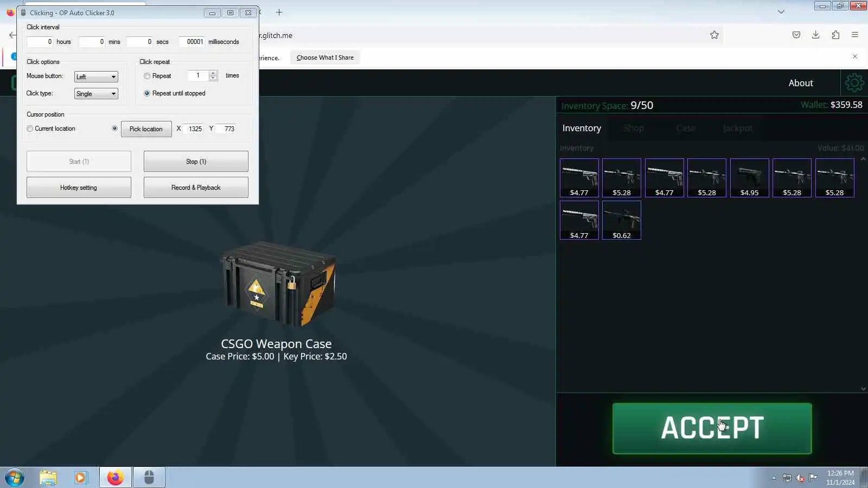Select the Current location radio button
Image resolution: width=868 pixels, height=488 pixels.
coord(30,129)
